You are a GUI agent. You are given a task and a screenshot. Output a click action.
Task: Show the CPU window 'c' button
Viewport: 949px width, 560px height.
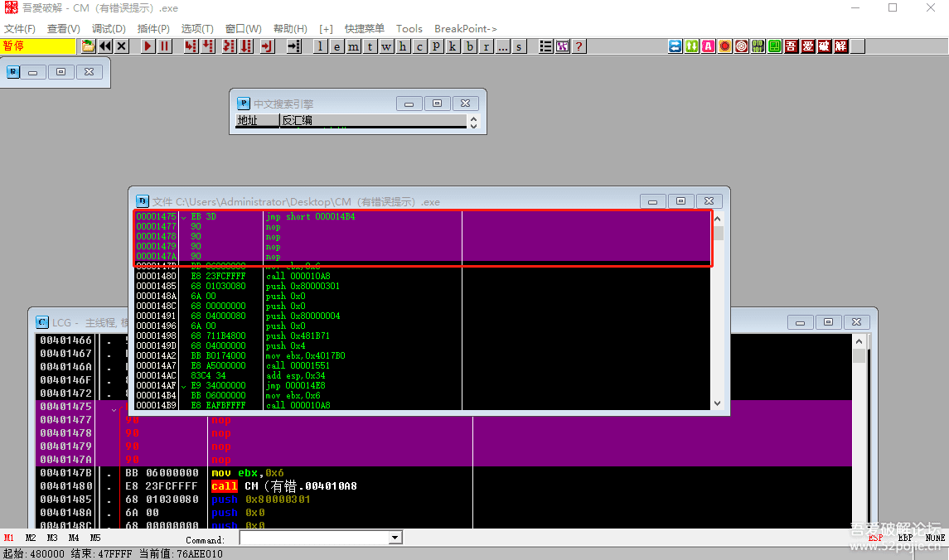[419, 46]
